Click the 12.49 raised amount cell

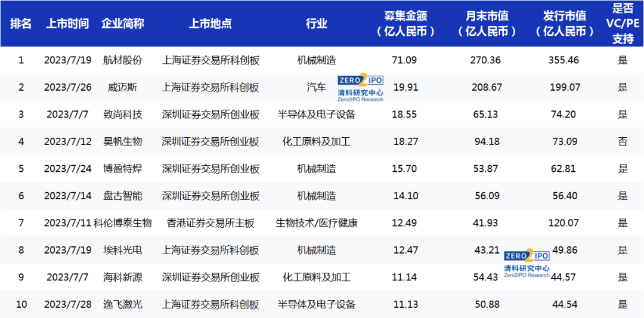click(x=405, y=223)
